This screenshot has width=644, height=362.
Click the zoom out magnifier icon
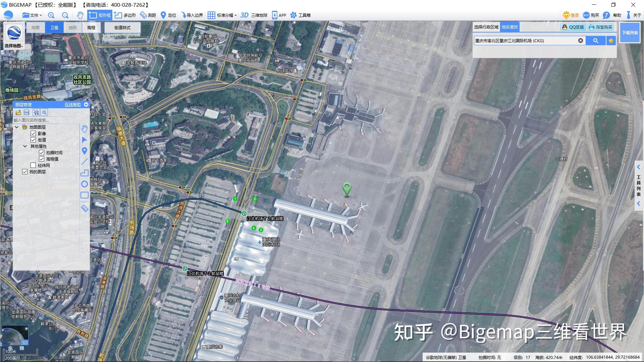[65, 15]
